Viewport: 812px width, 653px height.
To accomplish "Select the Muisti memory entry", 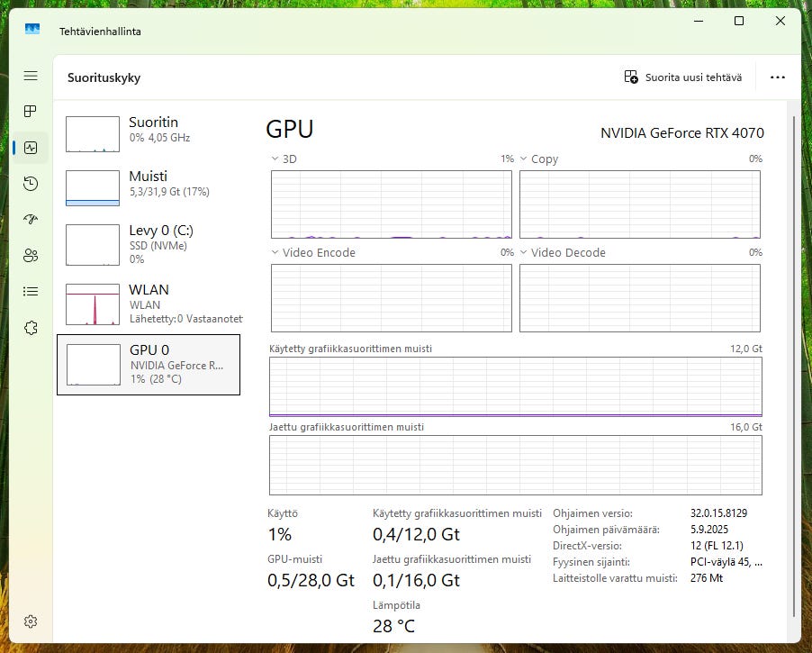I will (x=149, y=187).
